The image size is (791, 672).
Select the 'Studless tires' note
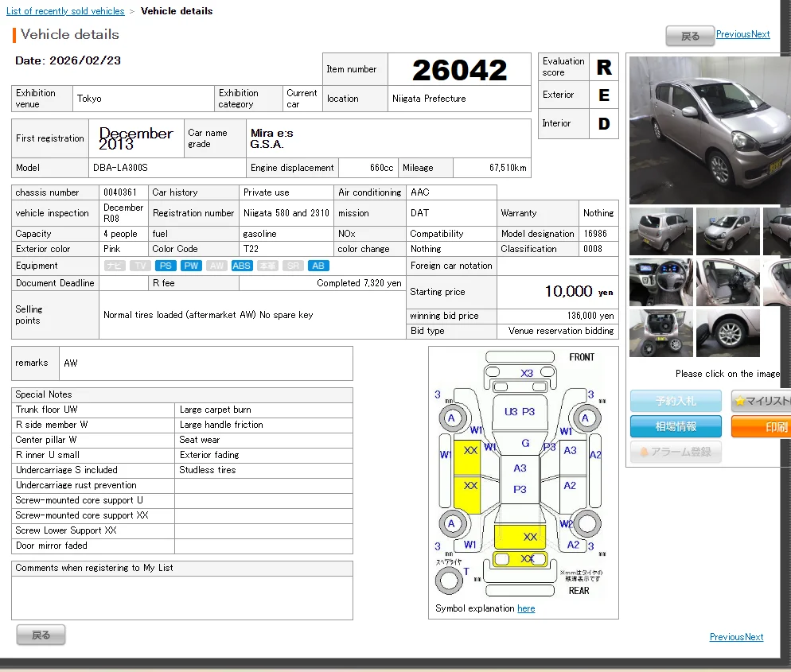(208, 470)
